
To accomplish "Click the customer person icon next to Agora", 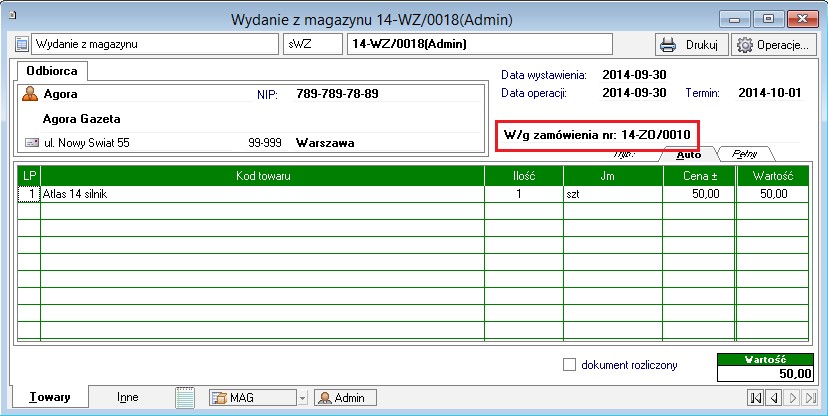I will [30, 94].
